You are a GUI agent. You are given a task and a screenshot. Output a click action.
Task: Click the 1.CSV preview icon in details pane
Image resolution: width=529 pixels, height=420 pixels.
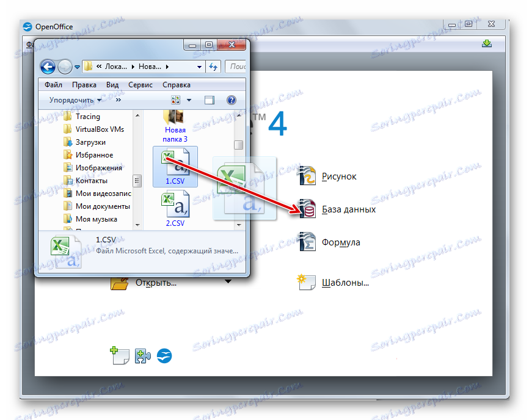[x=66, y=252]
